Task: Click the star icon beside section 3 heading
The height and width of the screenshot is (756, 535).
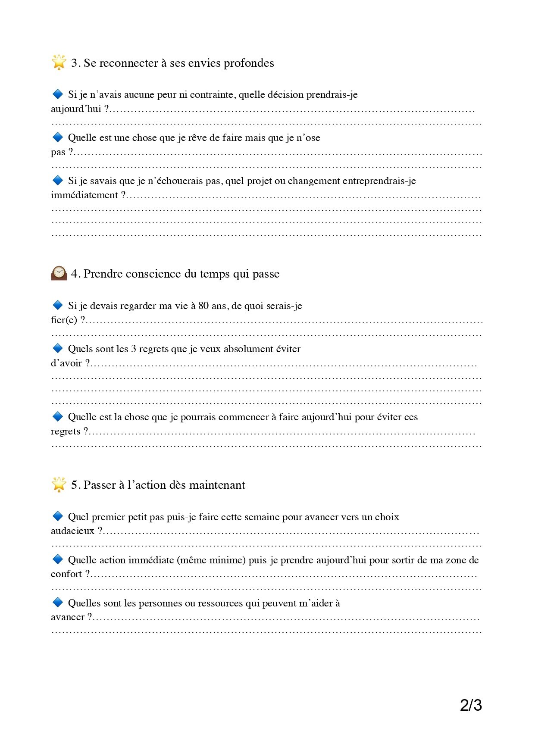Action: tap(59, 62)
